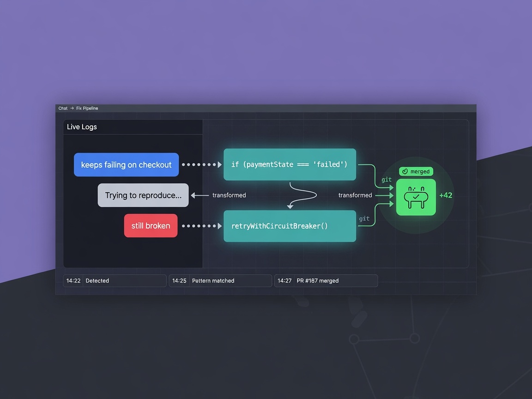Click the 'transformed' label near Trying to reproduce
Image resolution: width=532 pixels, height=399 pixels.
[x=229, y=195]
